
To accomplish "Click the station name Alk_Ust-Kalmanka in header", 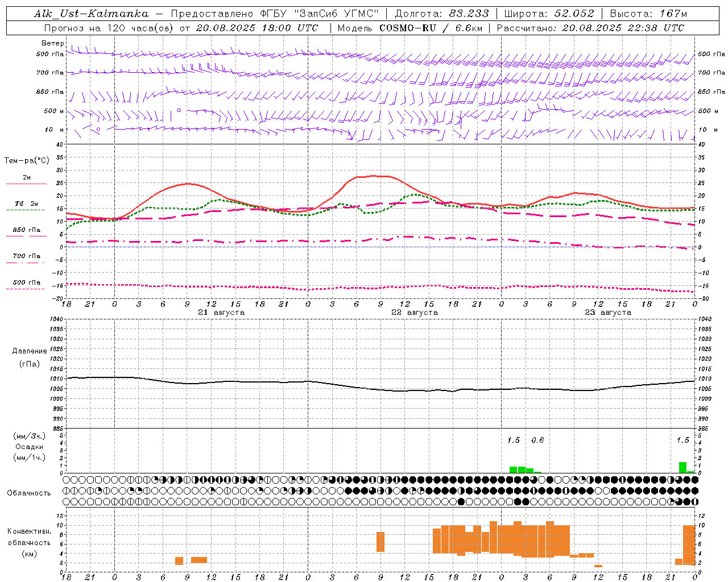I will pyautogui.click(x=91, y=14).
